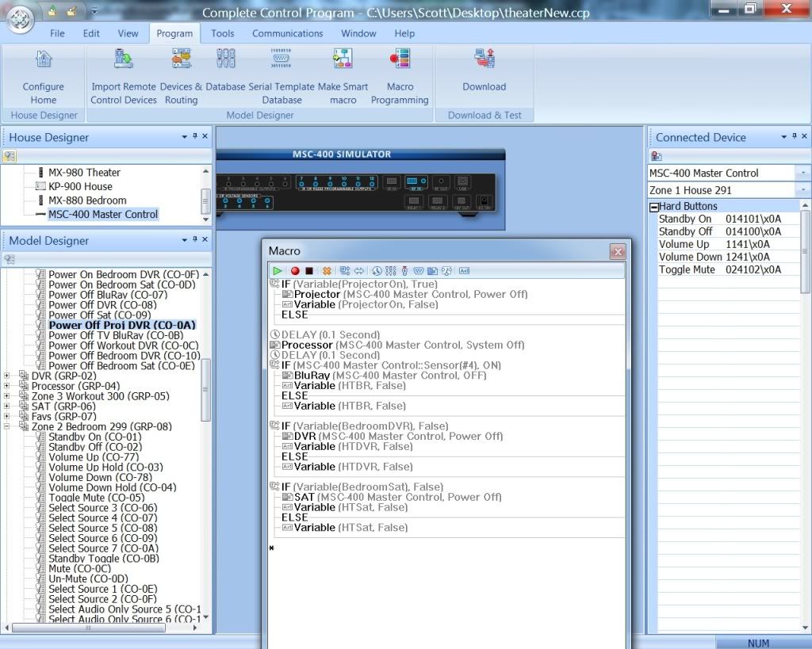
Task: Open the Window menu
Action: pos(358,33)
